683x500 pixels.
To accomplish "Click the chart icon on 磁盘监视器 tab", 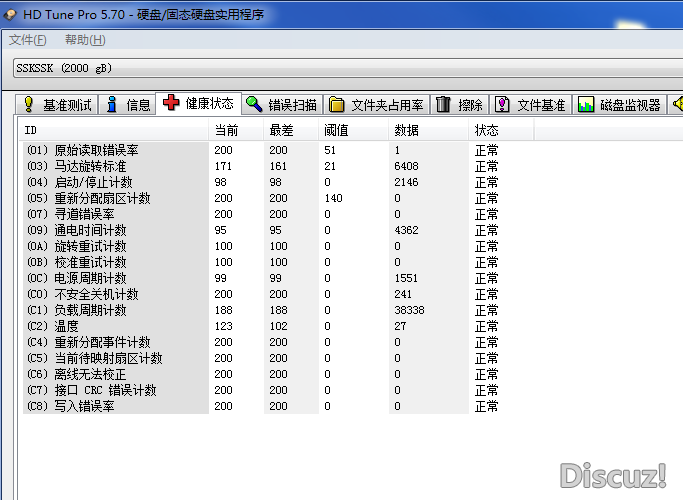I will [x=585, y=105].
